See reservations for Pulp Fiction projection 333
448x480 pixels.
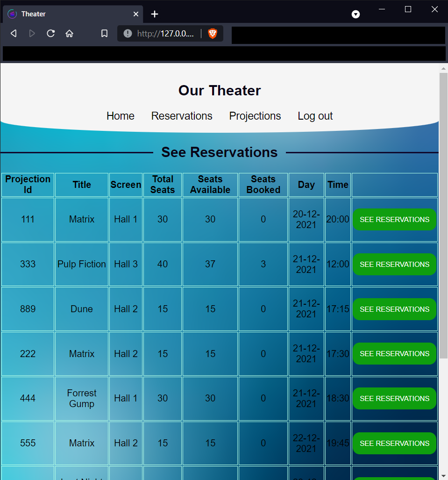tap(394, 264)
